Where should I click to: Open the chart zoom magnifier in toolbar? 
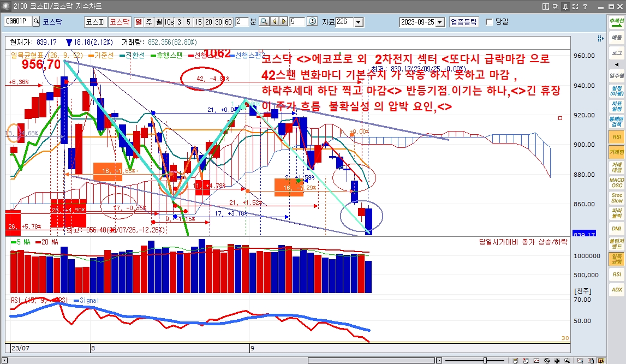tap(264, 21)
